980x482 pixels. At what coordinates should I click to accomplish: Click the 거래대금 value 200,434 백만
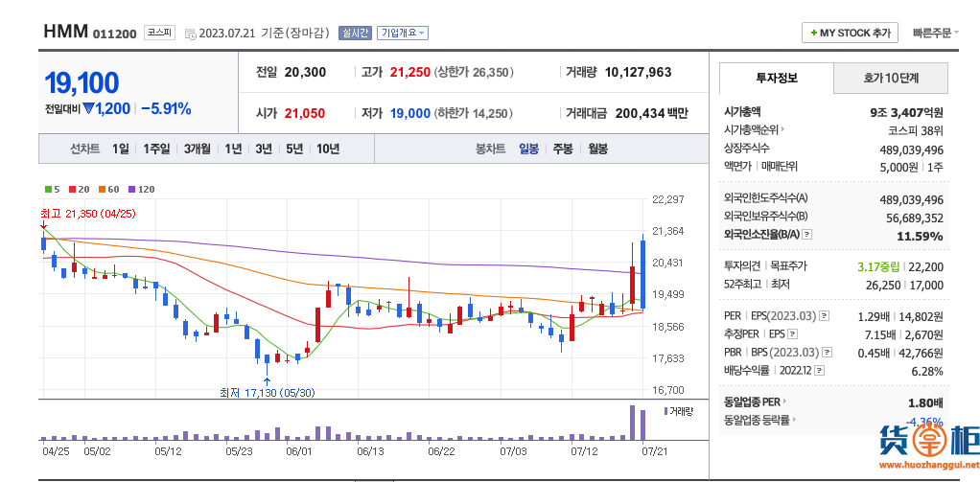(651, 114)
